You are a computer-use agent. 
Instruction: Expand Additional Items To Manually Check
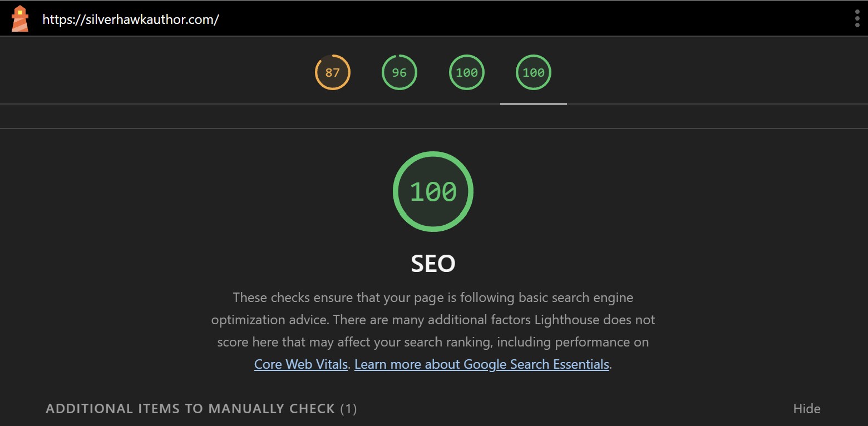tap(200, 408)
